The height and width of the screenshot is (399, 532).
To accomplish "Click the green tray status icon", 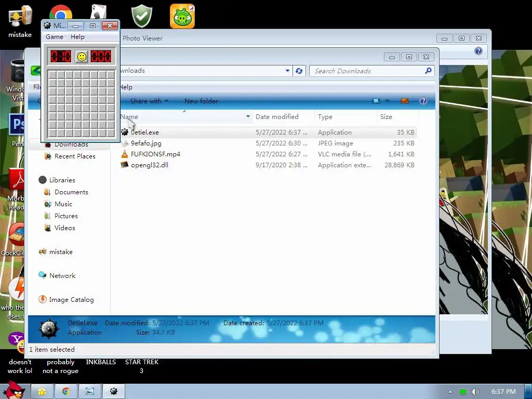I will [x=462, y=392].
